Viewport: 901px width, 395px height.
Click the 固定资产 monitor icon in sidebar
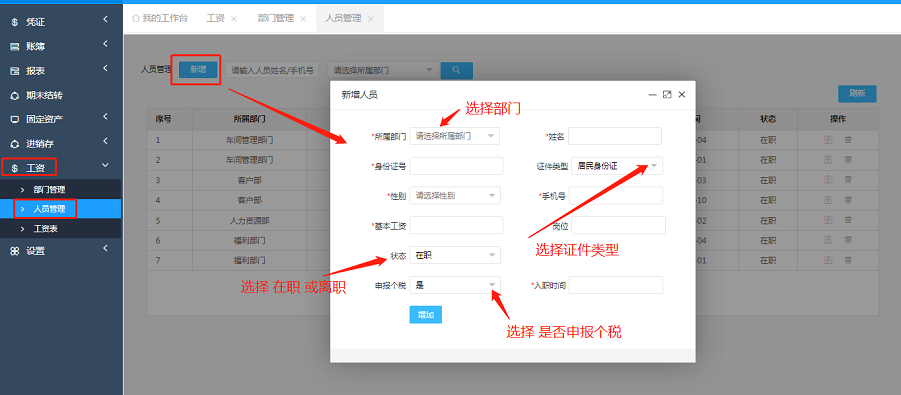(x=14, y=119)
